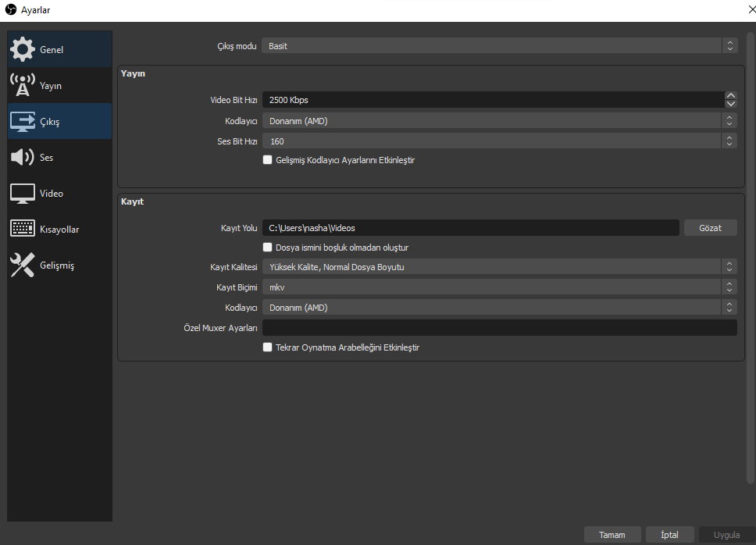
Task: Open the Kayıt Kalitesi dropdown
Action: [500, 267]
